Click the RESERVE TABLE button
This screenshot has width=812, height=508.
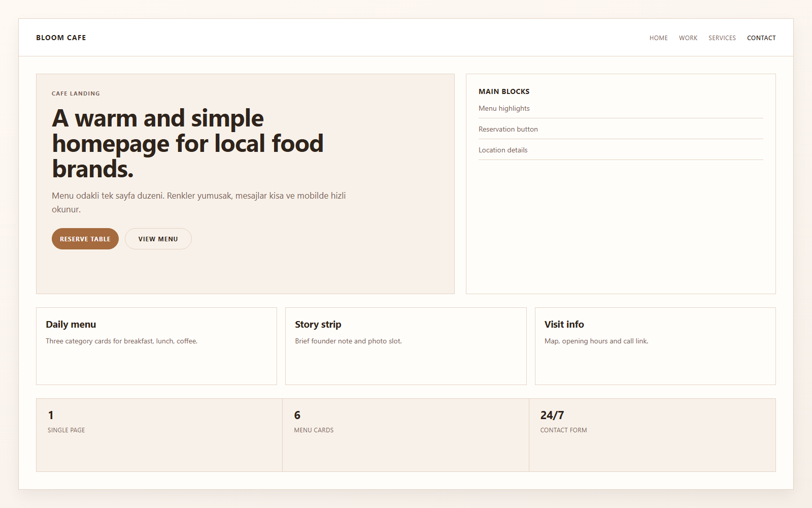(x=85, y=239)
